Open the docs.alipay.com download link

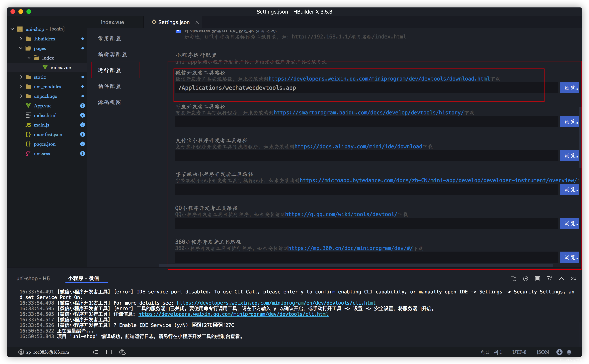[358, 147]
